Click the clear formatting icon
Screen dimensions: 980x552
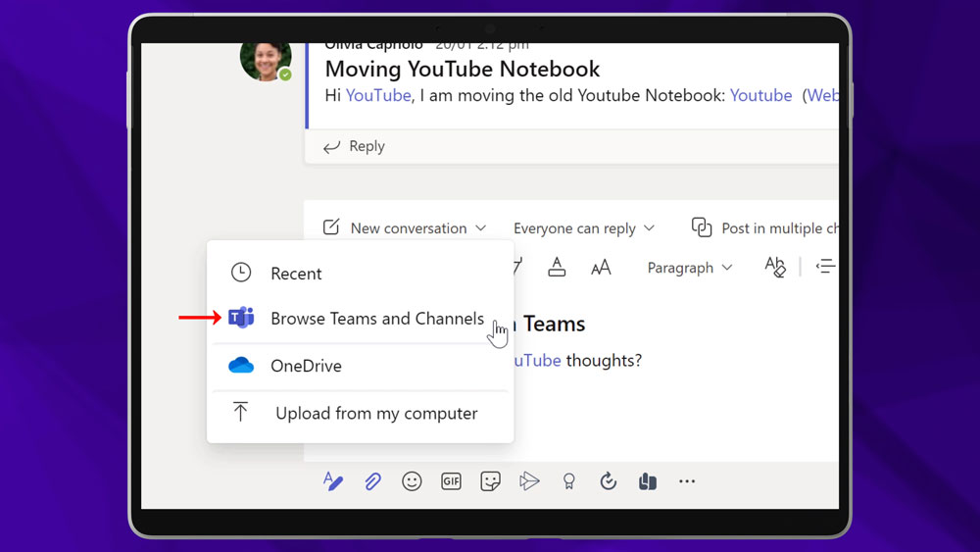(775, 267)
